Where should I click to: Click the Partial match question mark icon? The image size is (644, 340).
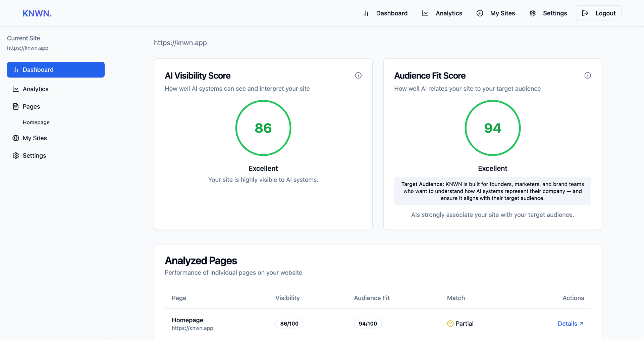click(x=450, y=324)
